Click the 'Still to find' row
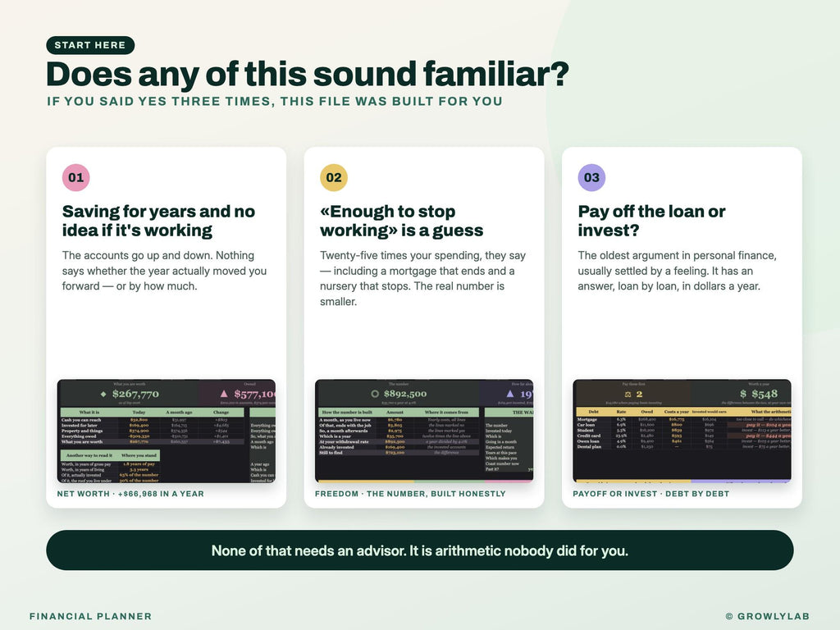The height and width of the screenshot is (630, 840). (x=399, y=453)
